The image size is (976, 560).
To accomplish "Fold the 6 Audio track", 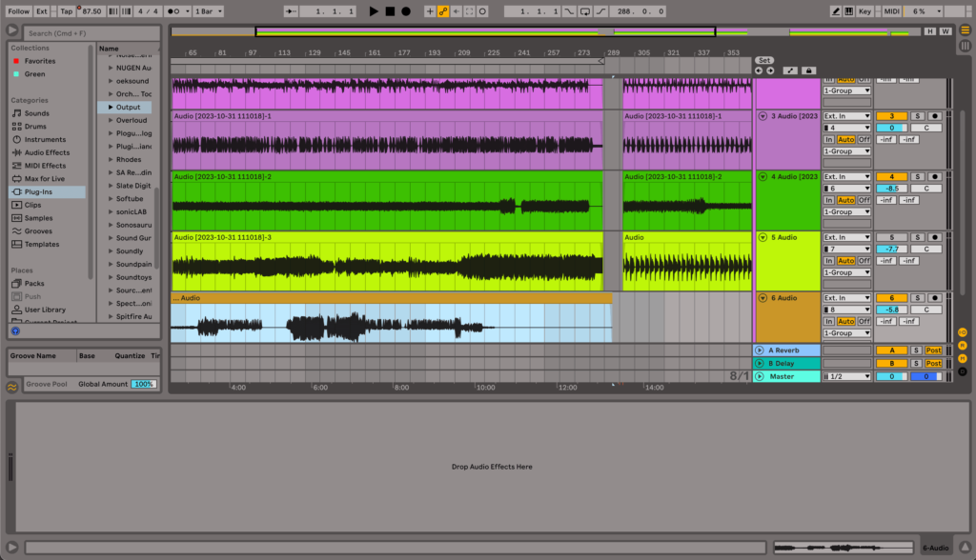I will click(x=762, y=298).
